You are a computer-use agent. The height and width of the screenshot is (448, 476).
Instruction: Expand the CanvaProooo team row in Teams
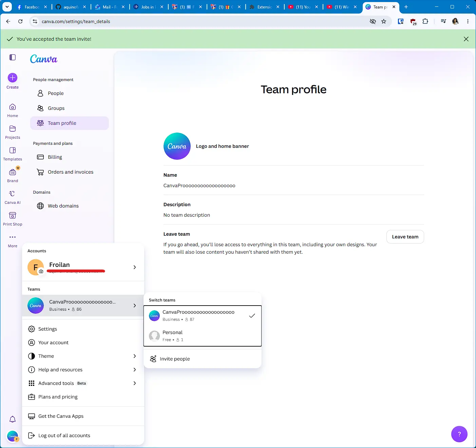click(x=83, y=306)
